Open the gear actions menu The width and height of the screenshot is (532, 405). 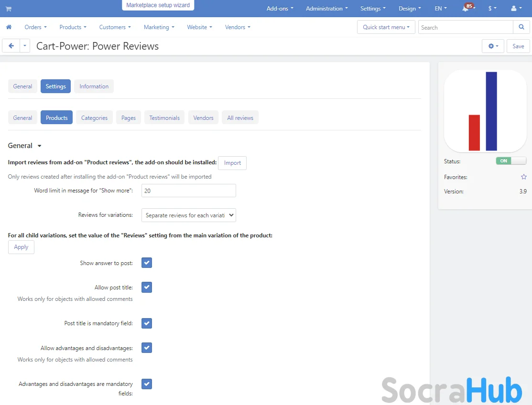click(493, 46)
